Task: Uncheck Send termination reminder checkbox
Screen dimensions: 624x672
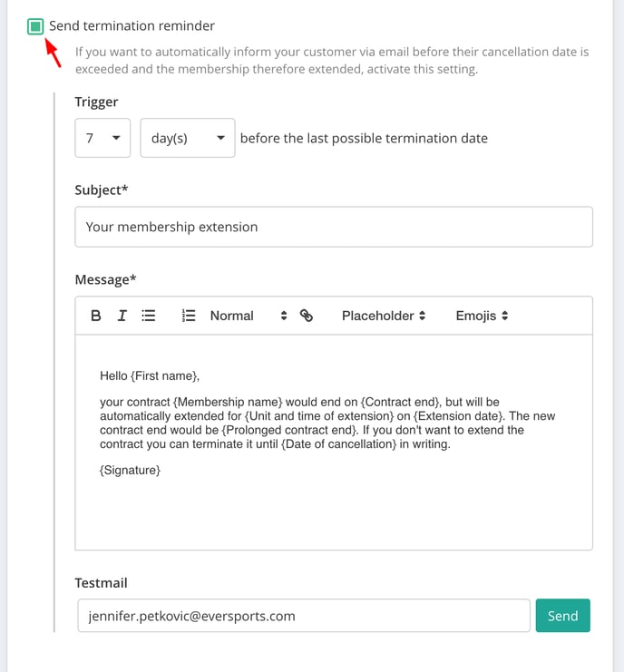Action: 35,26
